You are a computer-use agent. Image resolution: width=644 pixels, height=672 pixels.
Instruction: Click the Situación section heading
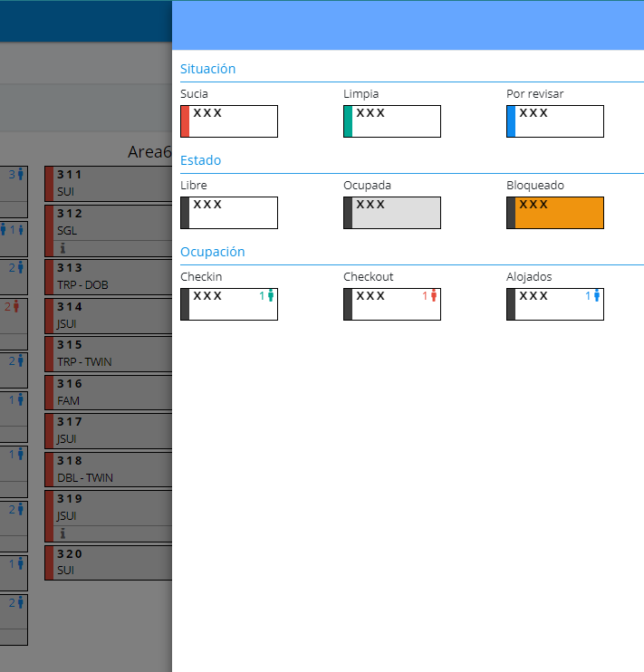coord(207,69)
